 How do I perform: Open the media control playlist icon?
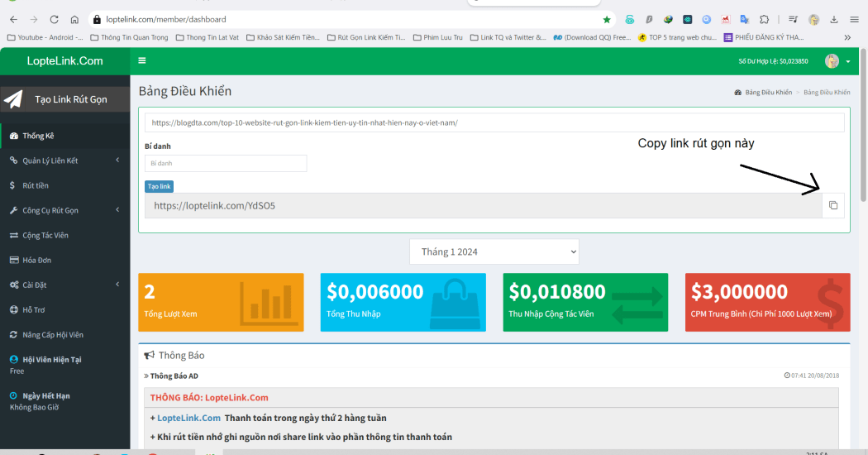click(x=794, y=19)
